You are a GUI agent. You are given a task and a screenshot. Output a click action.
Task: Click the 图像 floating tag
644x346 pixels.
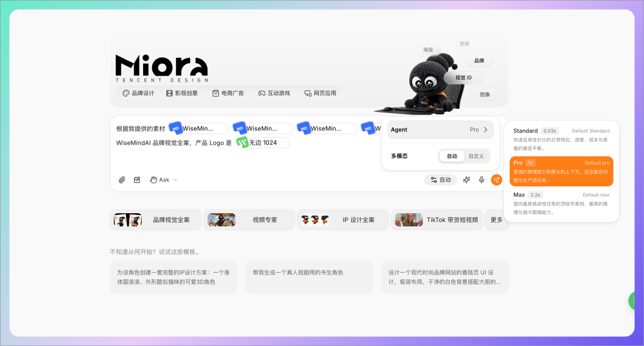pos(485,95)
